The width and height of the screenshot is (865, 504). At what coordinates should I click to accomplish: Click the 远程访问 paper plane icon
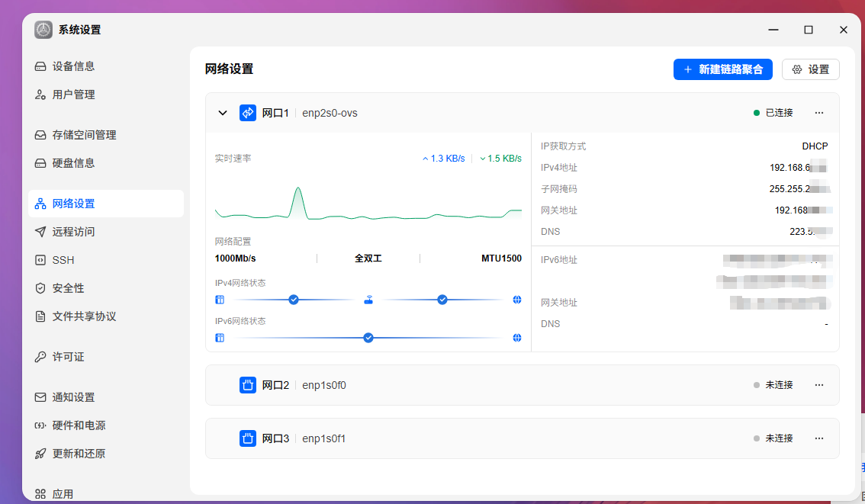pos(40,232)
